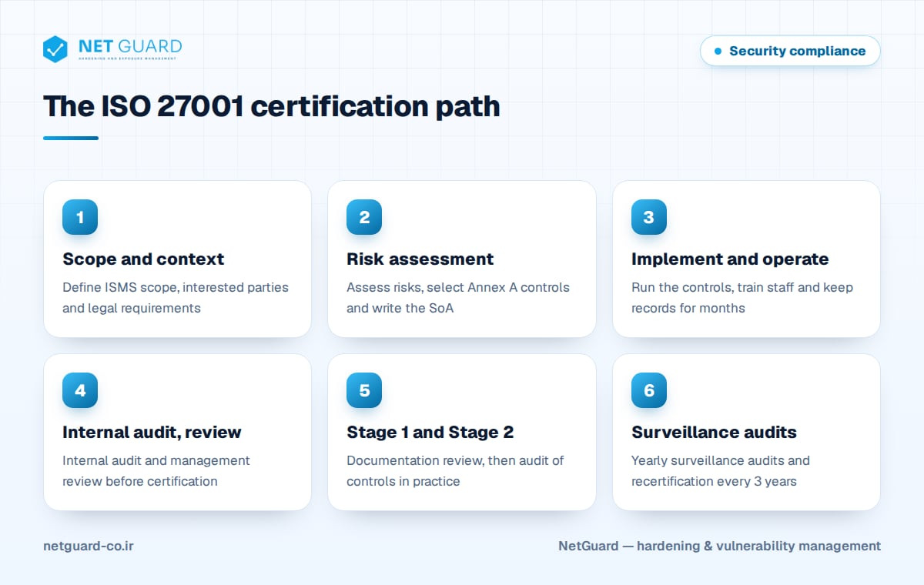This screenshot has height=585, width=924.
Task: Click the 'Define ISMS scope, interested parties' description
Action: pyautogui.click(x=176, y=297)
